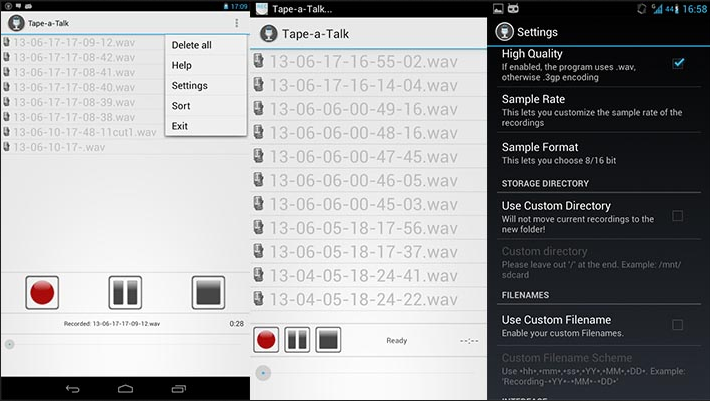The height and width of the screenshot is (401, 710).
Task: Click the pause button in left screen
Action: coord(125,292)
